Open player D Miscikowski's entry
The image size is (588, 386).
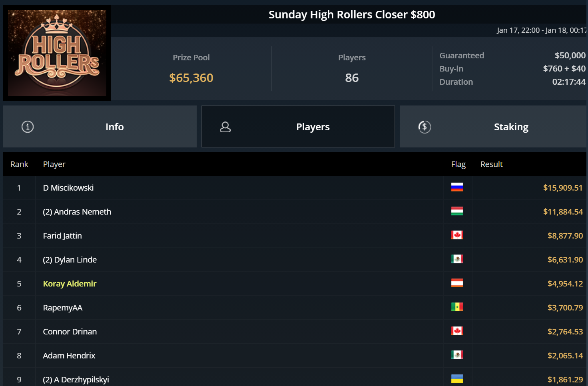[x=68, y=188]
